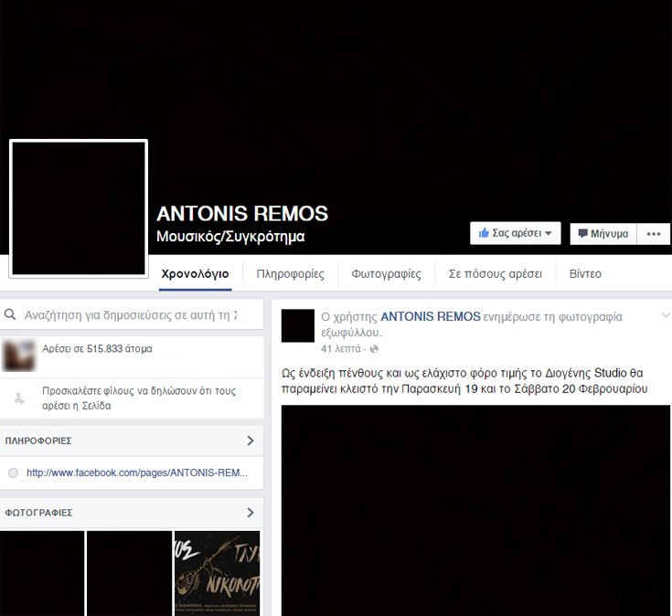Open the three-dots more options button
Image resolution: width=672 pixels, height=616 pixels.
point(653,234)
